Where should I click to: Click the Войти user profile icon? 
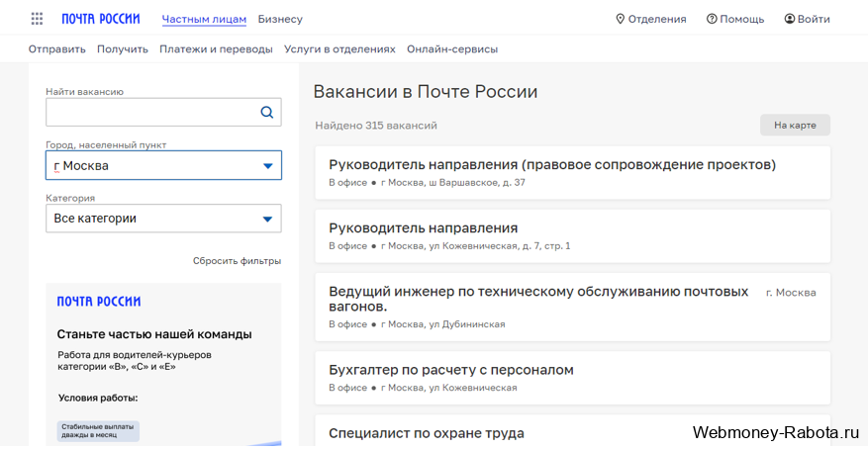pos(790,19)
